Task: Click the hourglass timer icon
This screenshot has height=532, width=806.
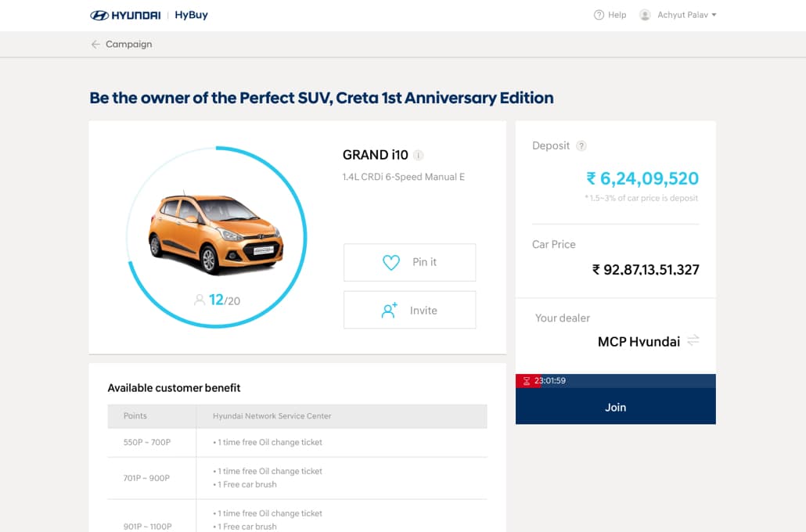Action: pyautogui.click(x=527, y=381)
